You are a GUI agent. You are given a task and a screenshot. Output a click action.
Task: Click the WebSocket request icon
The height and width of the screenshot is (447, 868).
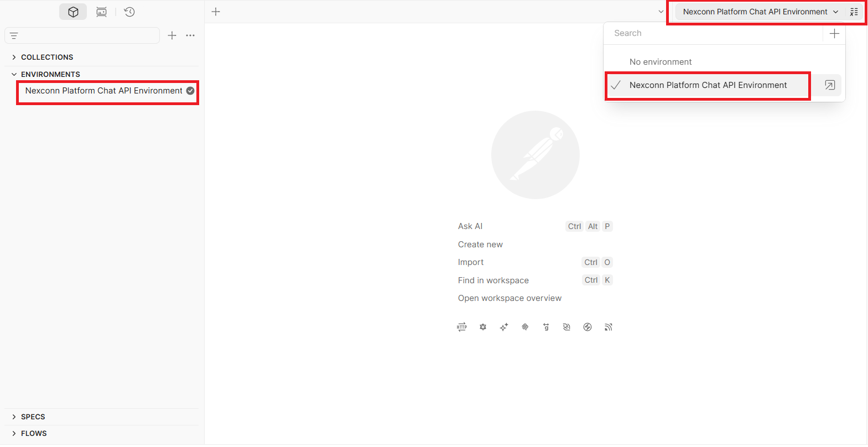(x=566, y=327)
